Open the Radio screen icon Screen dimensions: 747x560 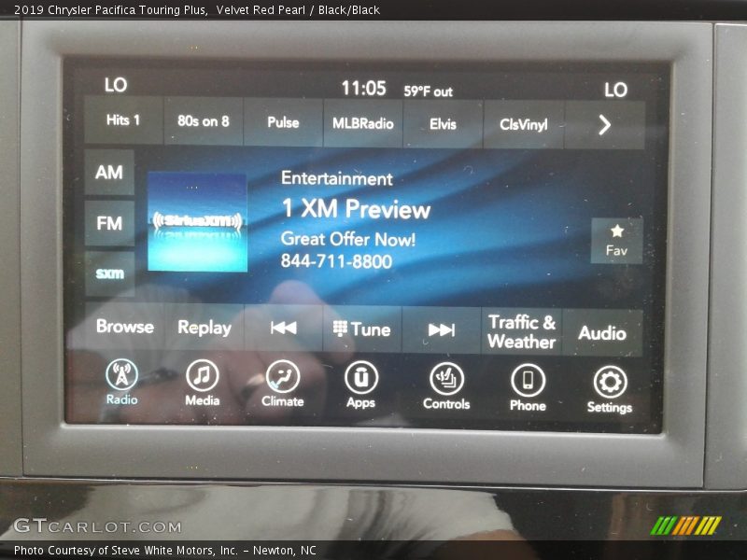point(122,382)
